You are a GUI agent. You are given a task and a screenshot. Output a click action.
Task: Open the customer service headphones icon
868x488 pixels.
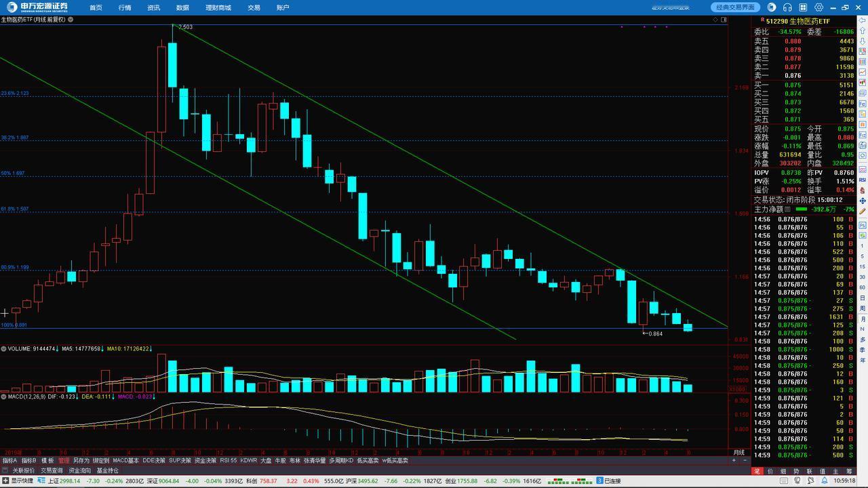[787, 7]
